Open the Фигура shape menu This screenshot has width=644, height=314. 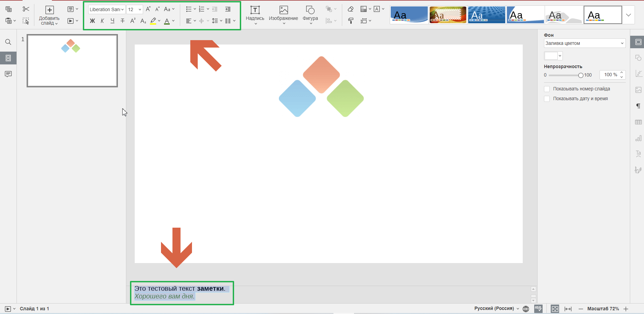[310, 15]
